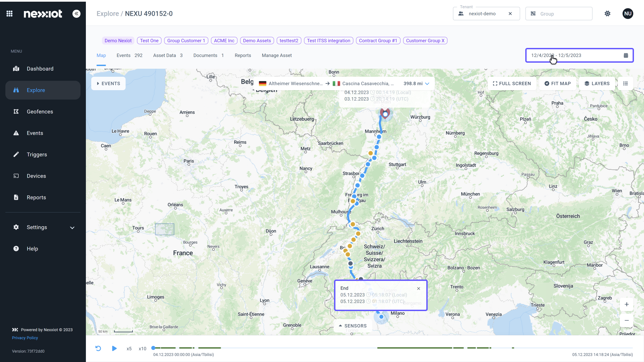Click the FIT MAP button
Viewport: 644px width, 362px height.
pos(557,83)
